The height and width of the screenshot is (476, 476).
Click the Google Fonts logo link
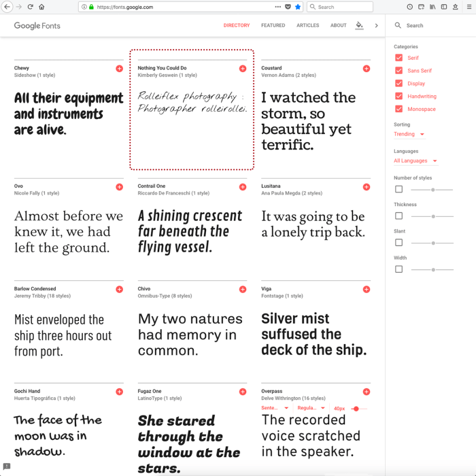coord(37,26)
